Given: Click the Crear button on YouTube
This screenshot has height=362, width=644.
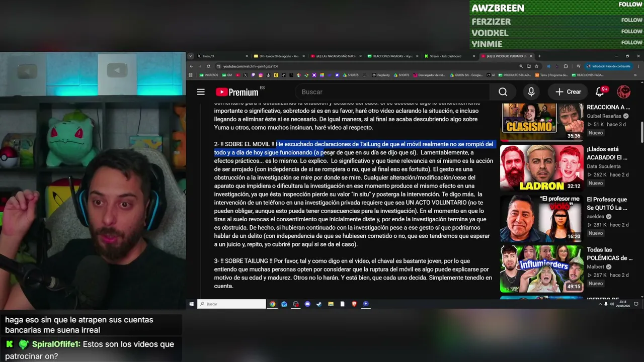Looking at the screenshot, I should tap(568, 92).
